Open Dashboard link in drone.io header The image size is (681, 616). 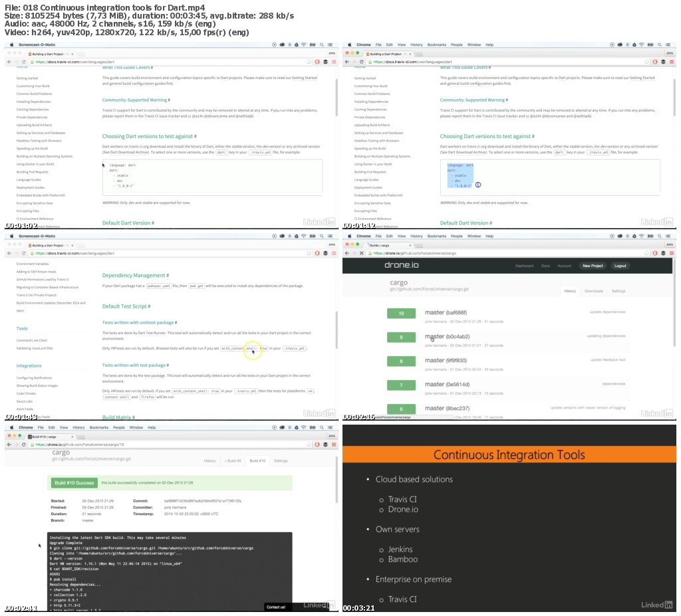coord(524,266)
